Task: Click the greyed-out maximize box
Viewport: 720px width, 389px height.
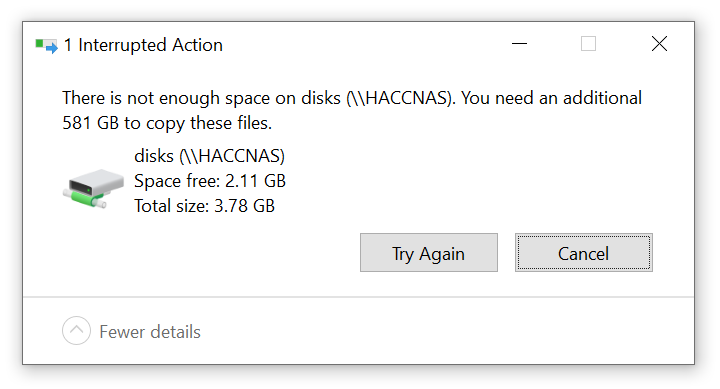Action: tap(588, 44)
